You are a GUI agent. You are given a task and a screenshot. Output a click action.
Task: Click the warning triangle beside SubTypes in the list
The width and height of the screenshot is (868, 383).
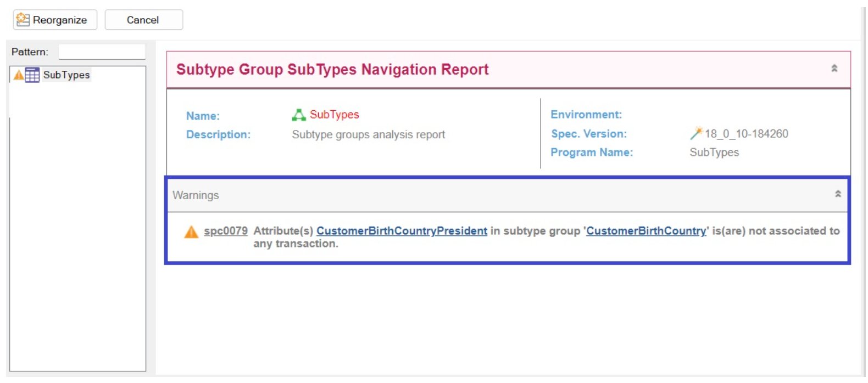[19, 75]
